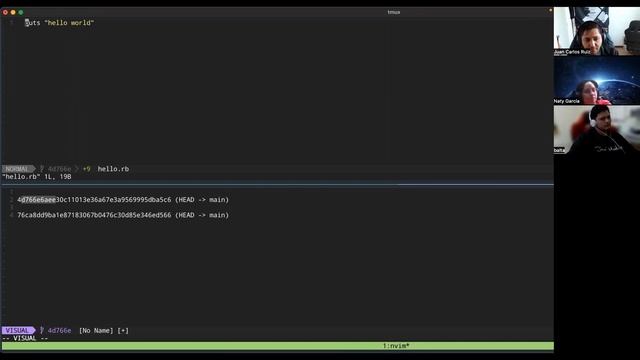
Task: Click the '"hello.rb" 1L, 19B' message line
Action: (x=37, y=177)
